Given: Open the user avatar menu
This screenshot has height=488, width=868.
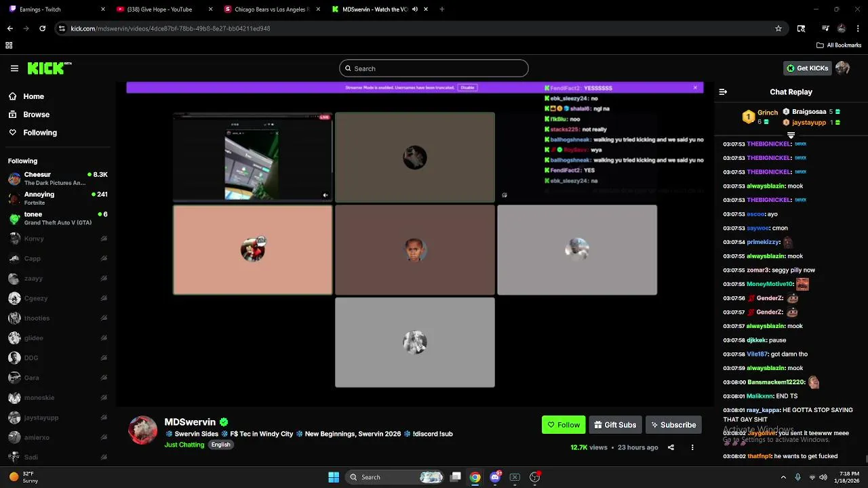Looking at the screenshot, I should coord(842,68).
